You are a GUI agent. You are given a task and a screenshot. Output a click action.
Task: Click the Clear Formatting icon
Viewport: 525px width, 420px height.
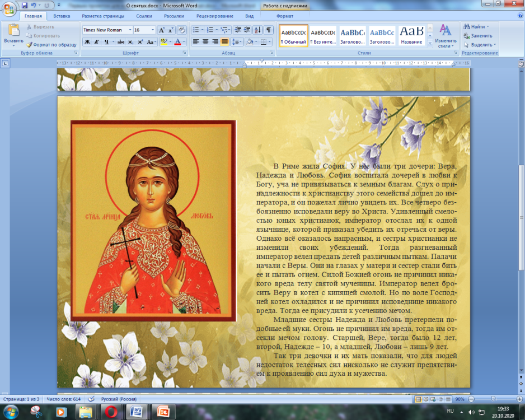[x=182, y=30]
